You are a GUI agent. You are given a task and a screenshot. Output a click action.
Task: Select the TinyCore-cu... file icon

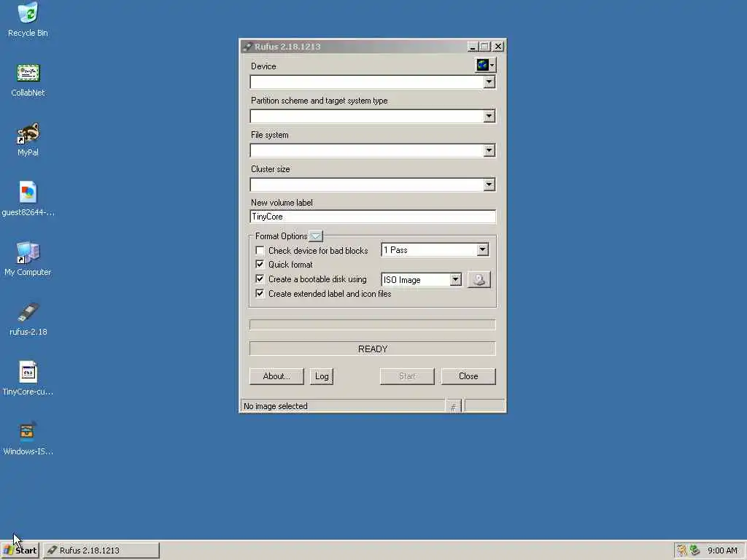point(28,378)
